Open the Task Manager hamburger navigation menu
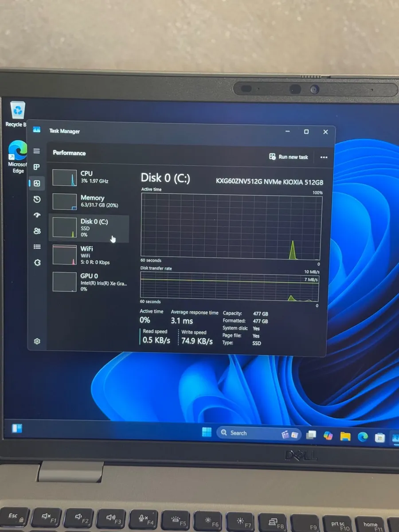This screenshot has height=532, width=399. [37, 151]
